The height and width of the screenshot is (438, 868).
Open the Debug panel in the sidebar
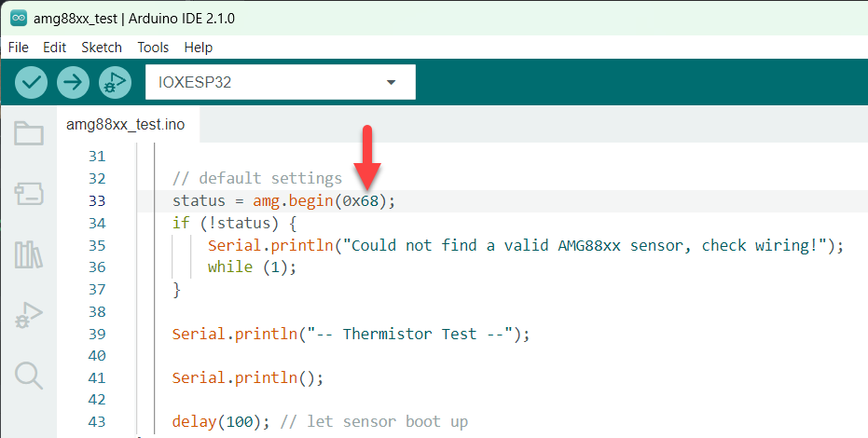click(x=29, y=315)
